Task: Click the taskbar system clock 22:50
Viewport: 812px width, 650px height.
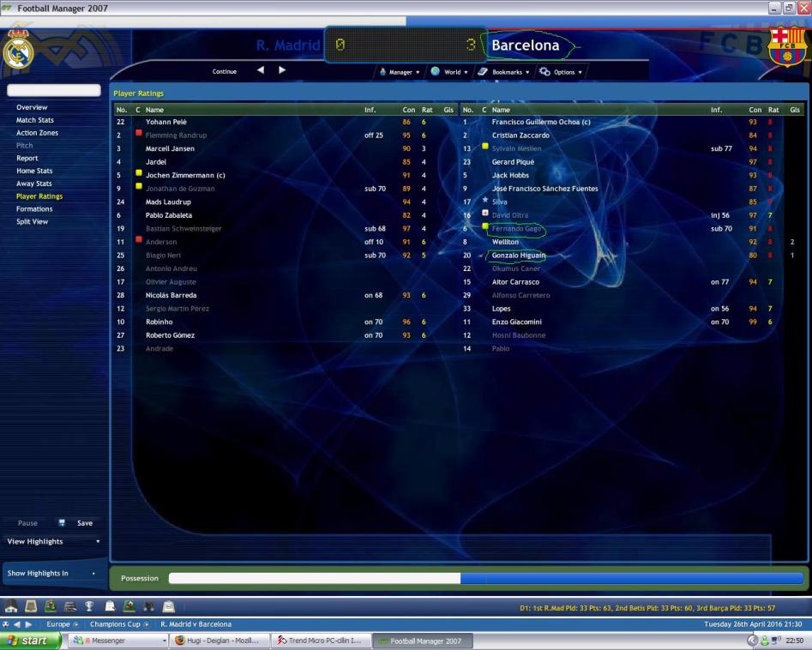Action: click(794, 641)
